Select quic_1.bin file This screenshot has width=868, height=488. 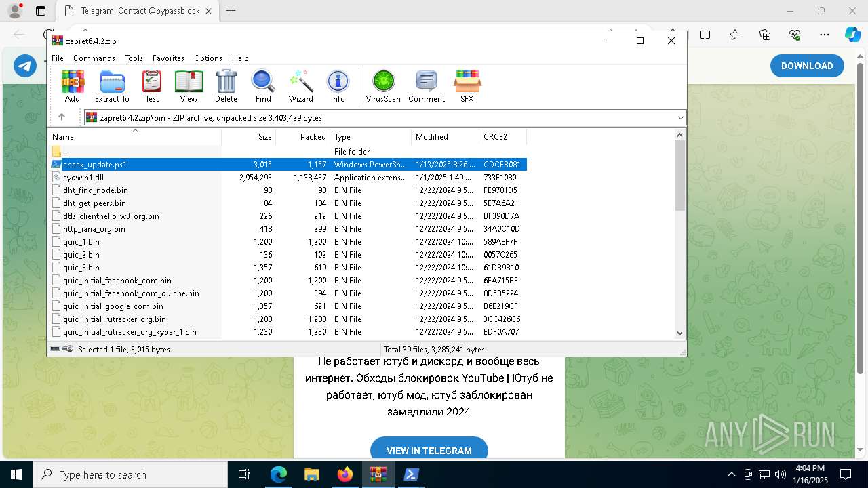pos(288,242)
